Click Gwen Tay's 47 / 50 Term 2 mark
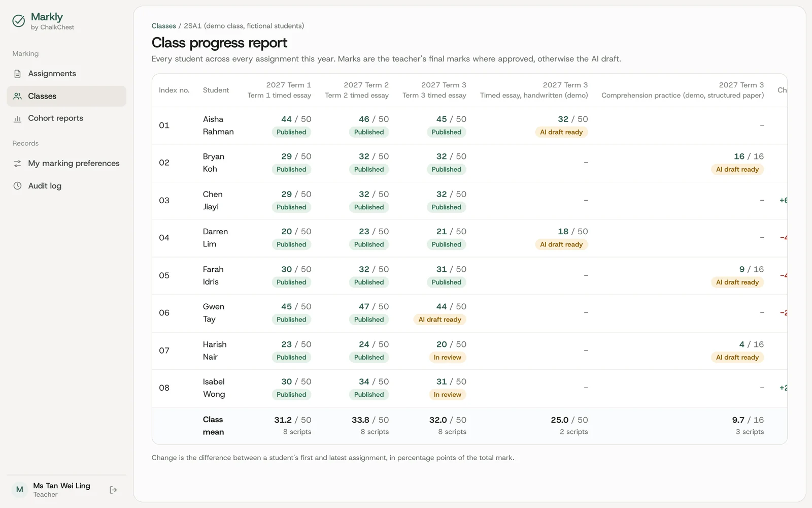 tap(374, 307)
